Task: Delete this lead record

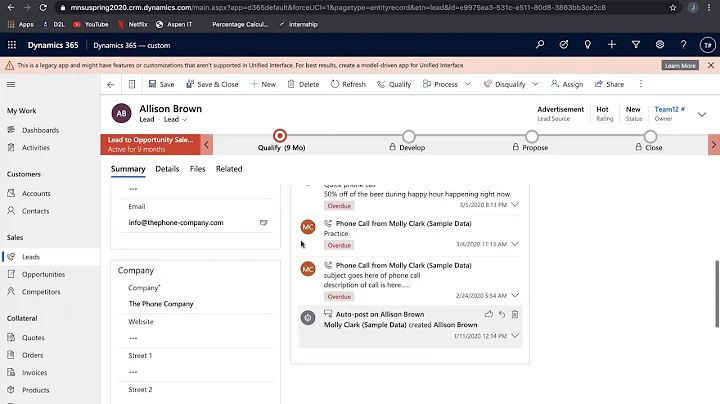Action: 303,84
